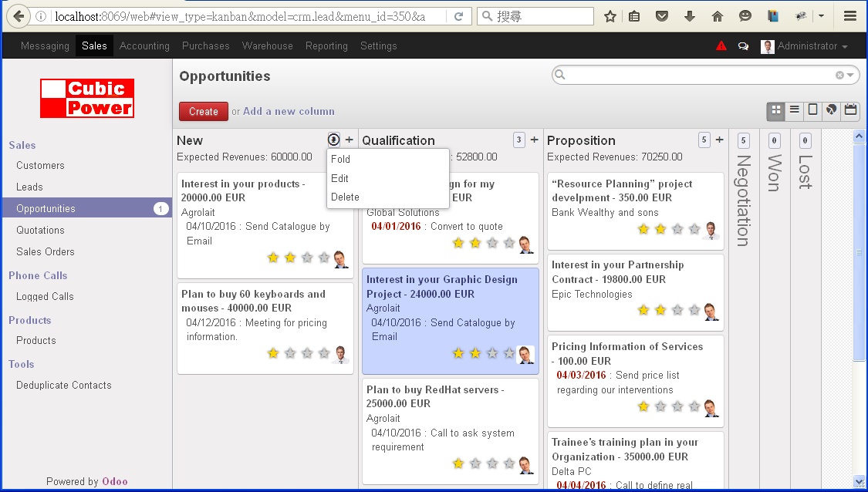
Task: Open the conversations chat bubble icon
Action: point(743,46)
